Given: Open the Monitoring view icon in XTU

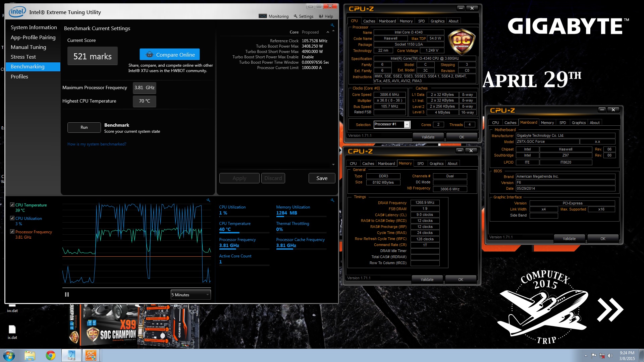Looking at the screenshot, I should tap(263, 16).
